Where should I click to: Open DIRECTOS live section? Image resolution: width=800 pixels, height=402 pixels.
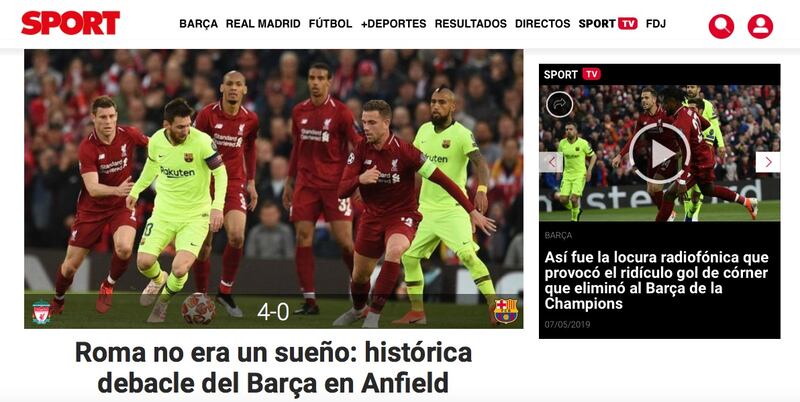coord(543,23)
